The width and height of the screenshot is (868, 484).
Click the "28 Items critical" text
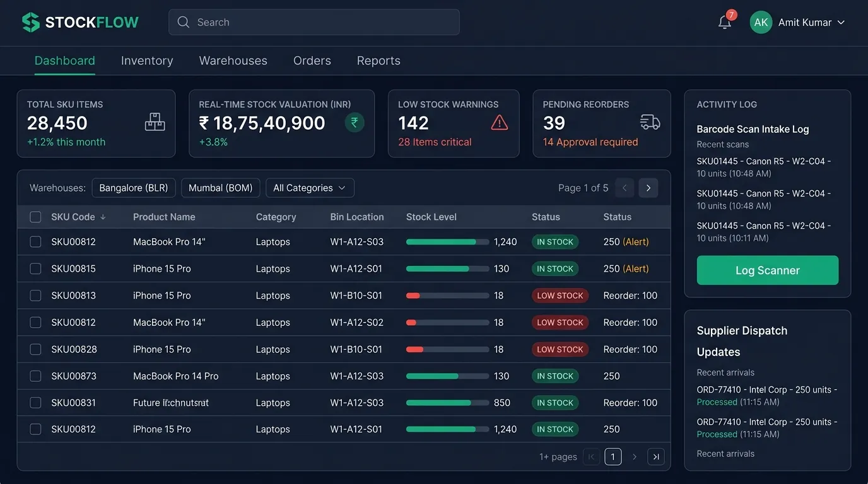[435, 142]
